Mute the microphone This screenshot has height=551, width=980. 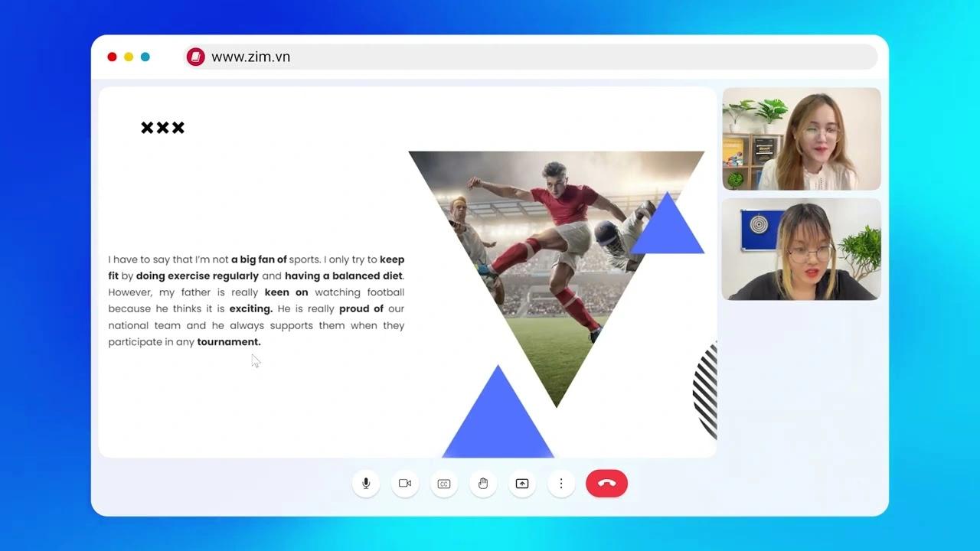point(365,483)
